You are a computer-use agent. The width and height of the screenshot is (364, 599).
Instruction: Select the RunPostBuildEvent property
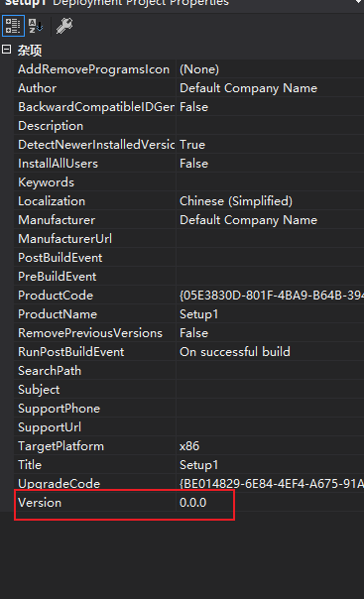71,351
